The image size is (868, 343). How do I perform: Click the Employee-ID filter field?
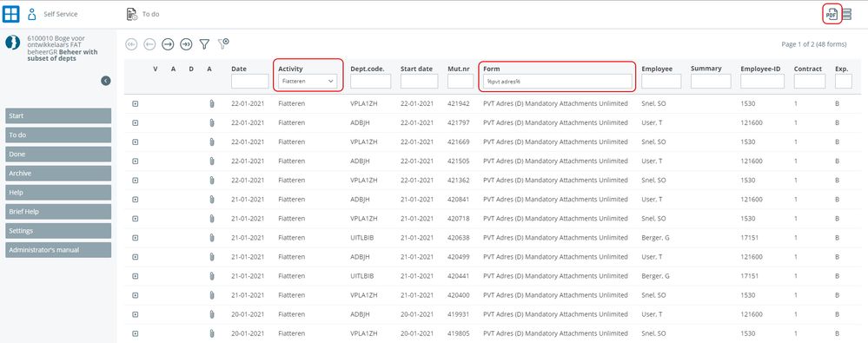tap(762, 82)
